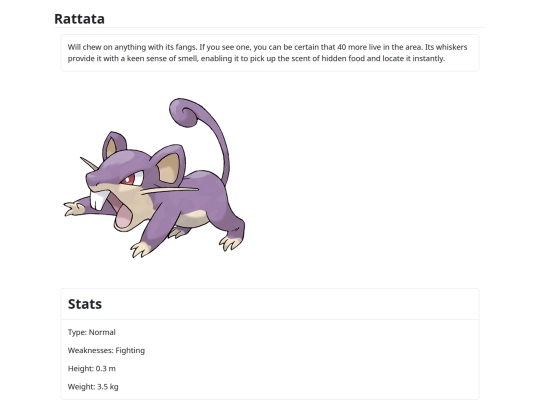The image size is (540, 405).
Task: Click the Weight: 3.5 kg entry
Action: tap(93, 387)
